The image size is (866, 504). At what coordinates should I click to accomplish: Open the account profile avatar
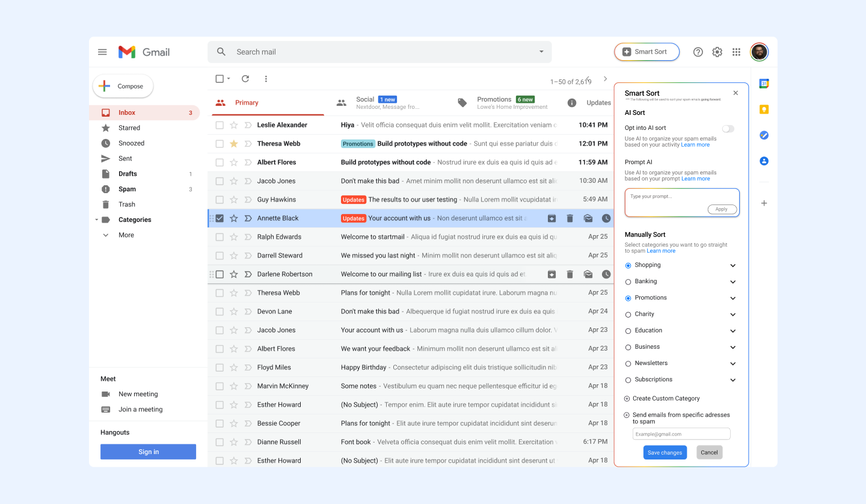coord(760,52)
